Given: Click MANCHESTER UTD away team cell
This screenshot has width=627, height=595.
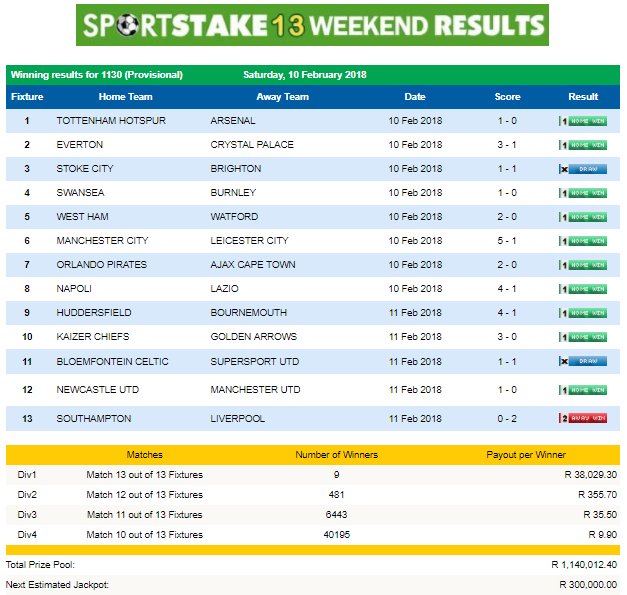Looking at the screenshot, I should (x=255, y=389).
